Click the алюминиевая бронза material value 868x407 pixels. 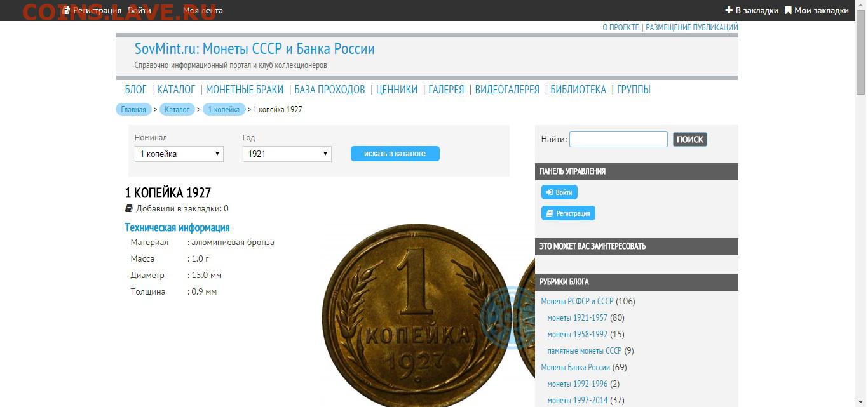pyautogui.click(x=233, y=242)
